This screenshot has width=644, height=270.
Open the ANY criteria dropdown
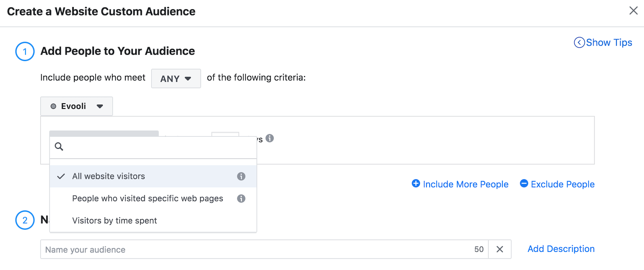[176, 78]
